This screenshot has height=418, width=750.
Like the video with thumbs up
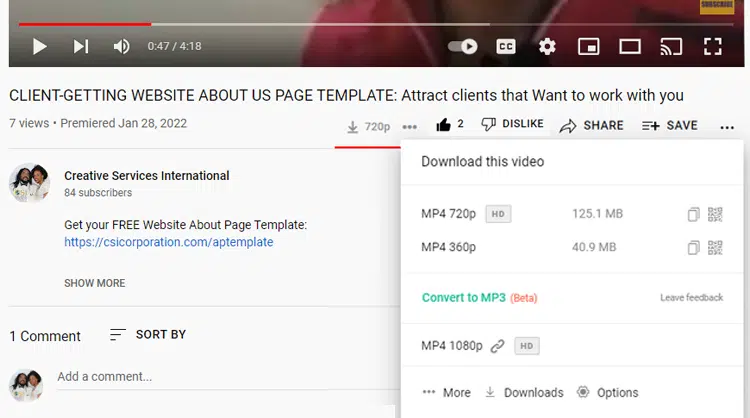[x=443, y=125]
